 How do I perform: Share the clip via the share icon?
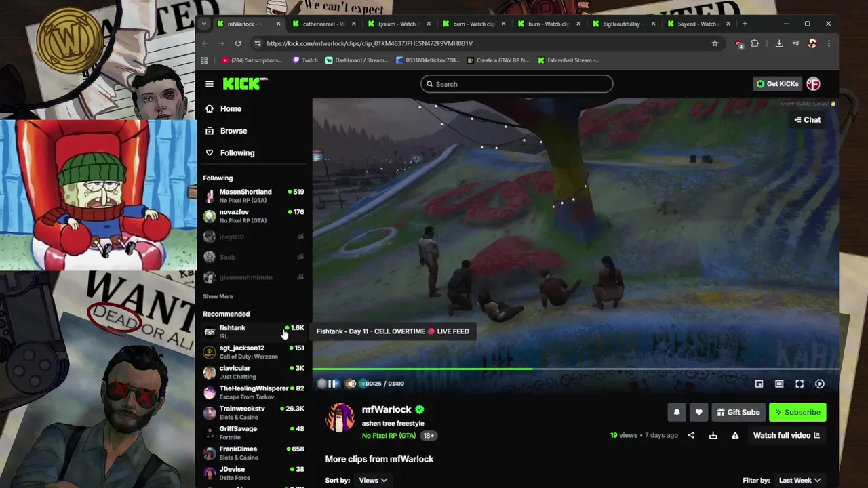click(x=691, y=435)
